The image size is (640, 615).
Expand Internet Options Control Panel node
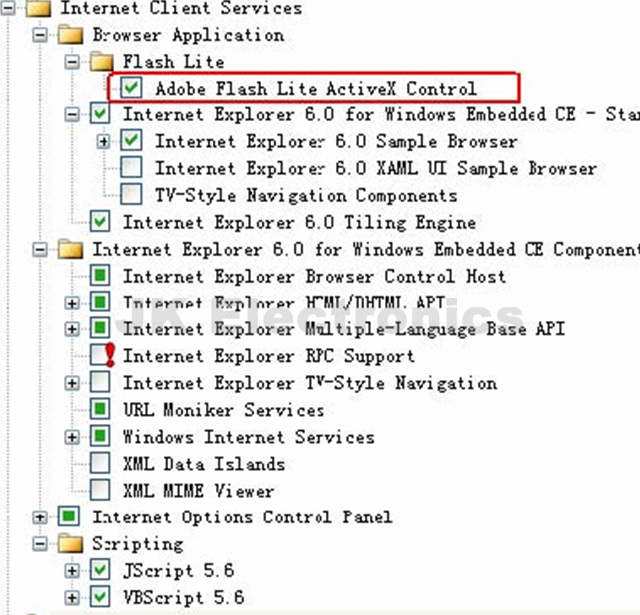pos(40,517)
